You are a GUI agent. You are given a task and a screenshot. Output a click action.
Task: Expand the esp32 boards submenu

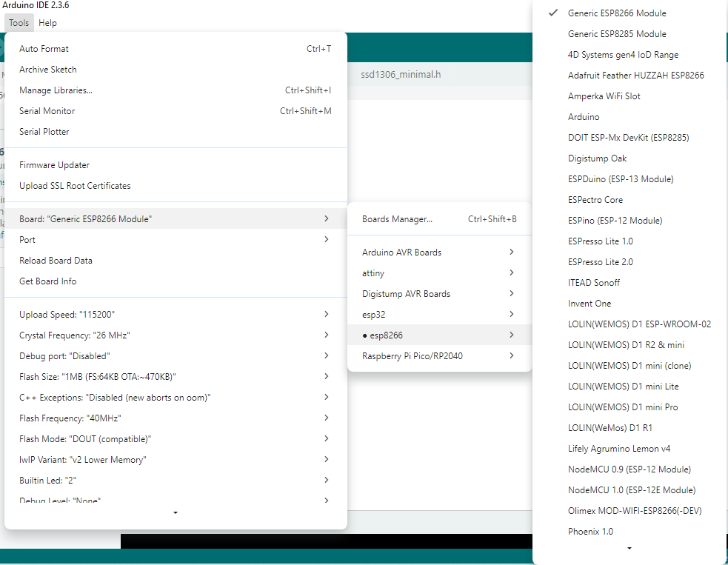(x=438, y=315)
